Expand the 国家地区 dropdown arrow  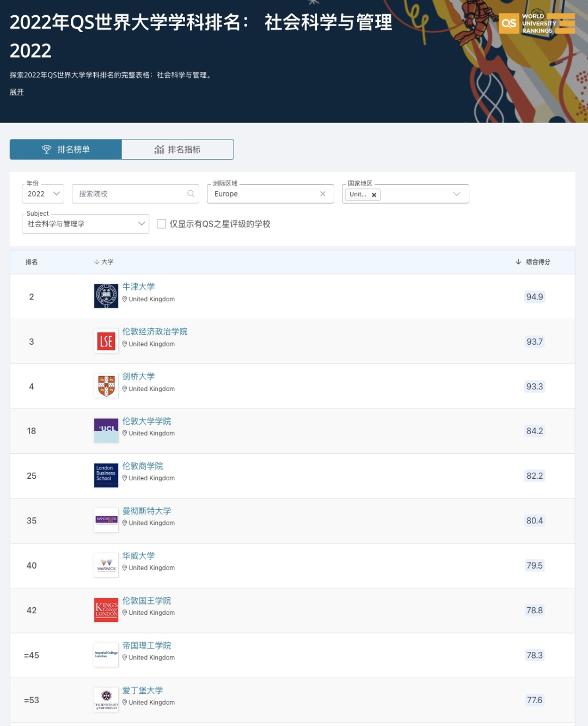(457, 194)
